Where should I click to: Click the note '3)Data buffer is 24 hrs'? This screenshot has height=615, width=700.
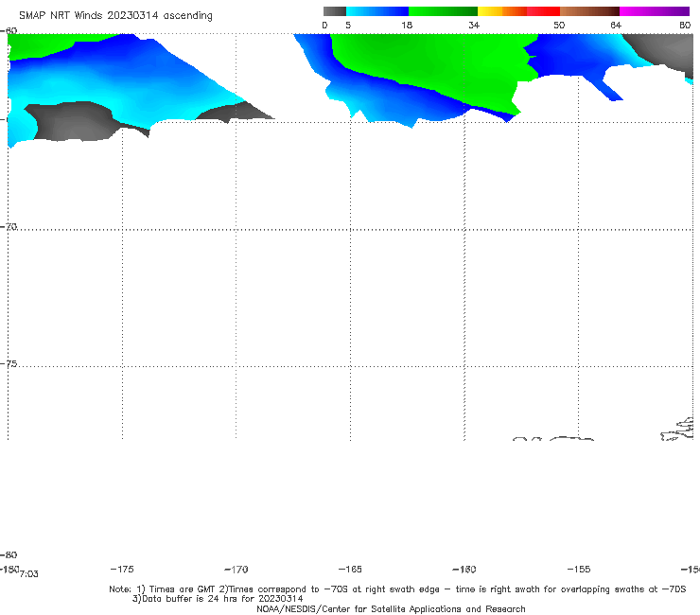coord(218,599)
